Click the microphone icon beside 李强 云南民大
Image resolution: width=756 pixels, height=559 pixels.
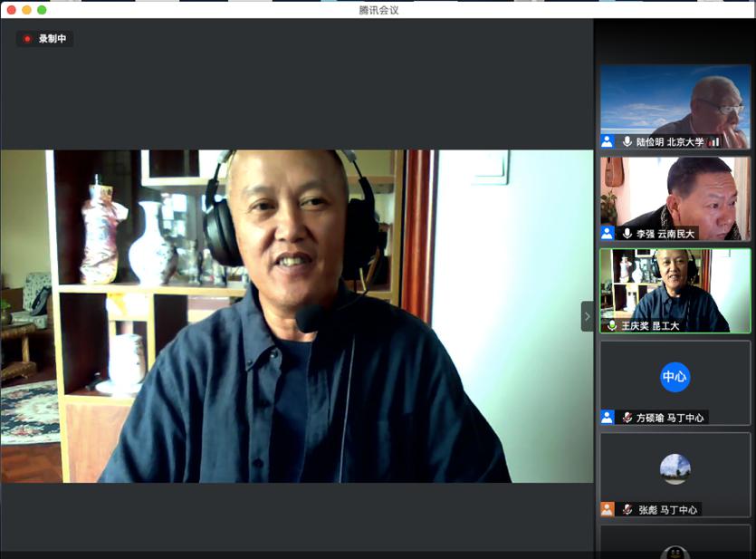627,234
